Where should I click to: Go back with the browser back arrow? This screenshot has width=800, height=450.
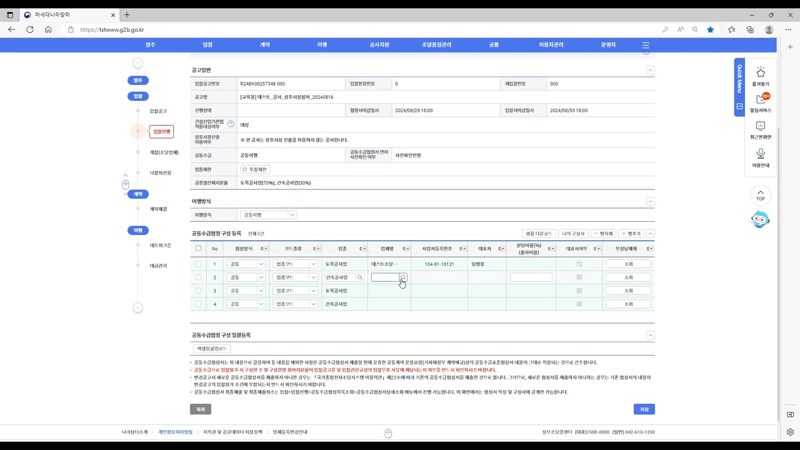pyautogui.click(x=11, y=30)
